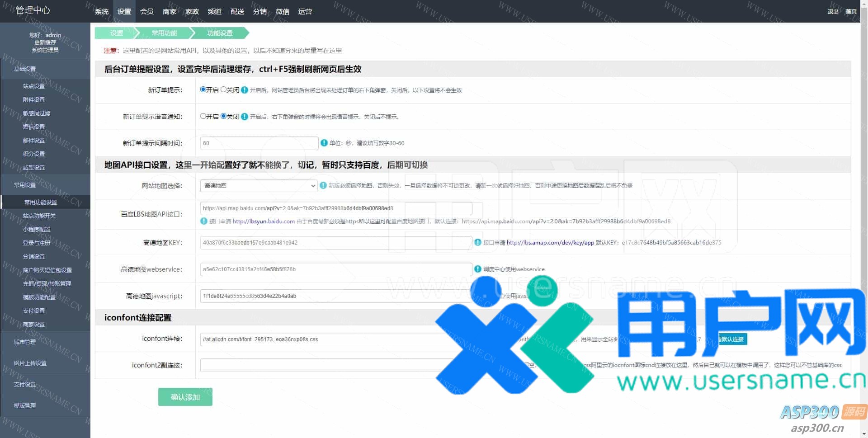Open the lbsyun.baidu.com application link
Screen dimensions: 868x438
click(x=264, y=221)
